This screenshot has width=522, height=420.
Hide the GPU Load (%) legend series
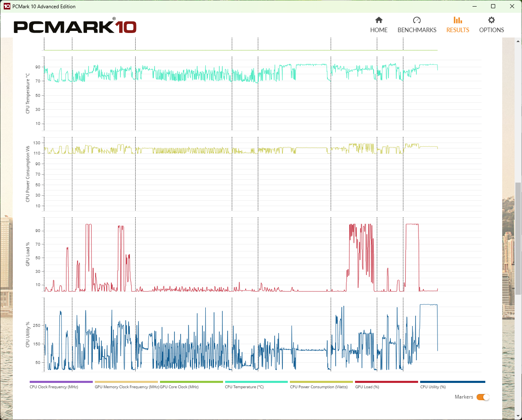367,387
